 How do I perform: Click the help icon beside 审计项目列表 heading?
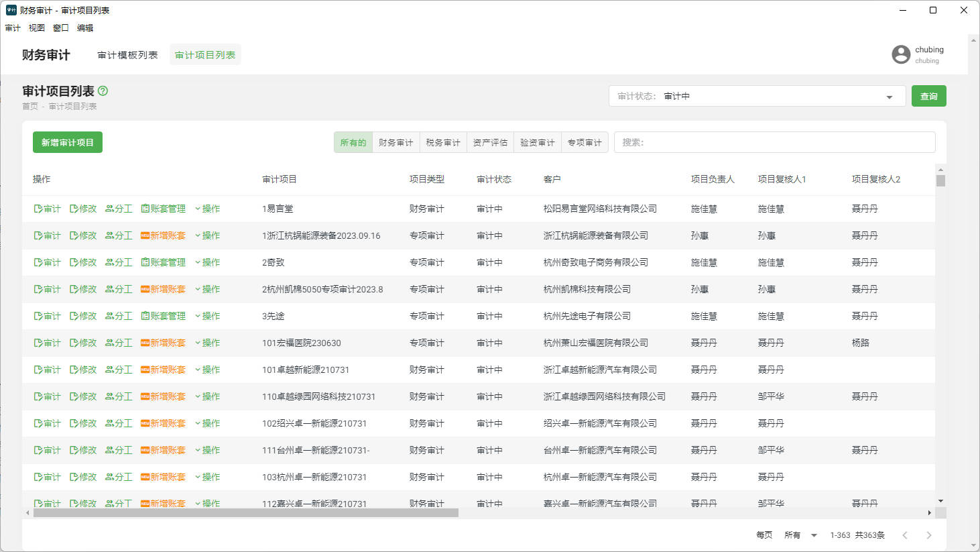(x=103, y=91)
